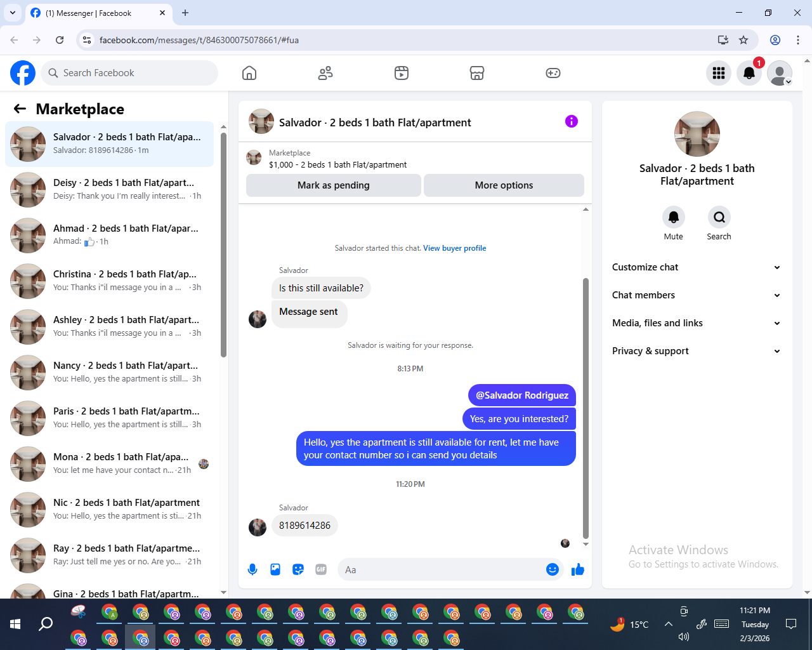Image resolution: width=812 pixels, height=650 pixels.
Task: Open the Chrome three-dot menu
Action: pyautogui.click(x=798, y=40)
